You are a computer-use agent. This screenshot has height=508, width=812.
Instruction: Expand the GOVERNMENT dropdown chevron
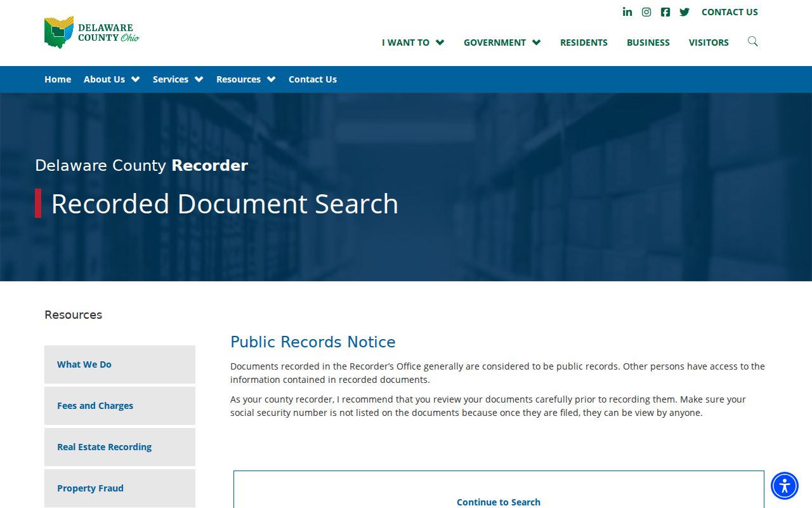point(536,43)
